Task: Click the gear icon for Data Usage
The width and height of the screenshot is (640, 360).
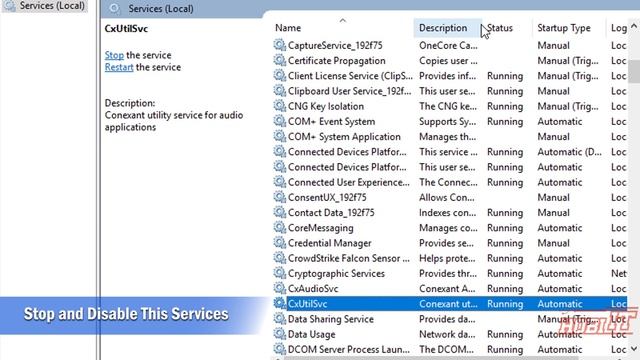Action: pyautogui.click(x=280, y=334)
